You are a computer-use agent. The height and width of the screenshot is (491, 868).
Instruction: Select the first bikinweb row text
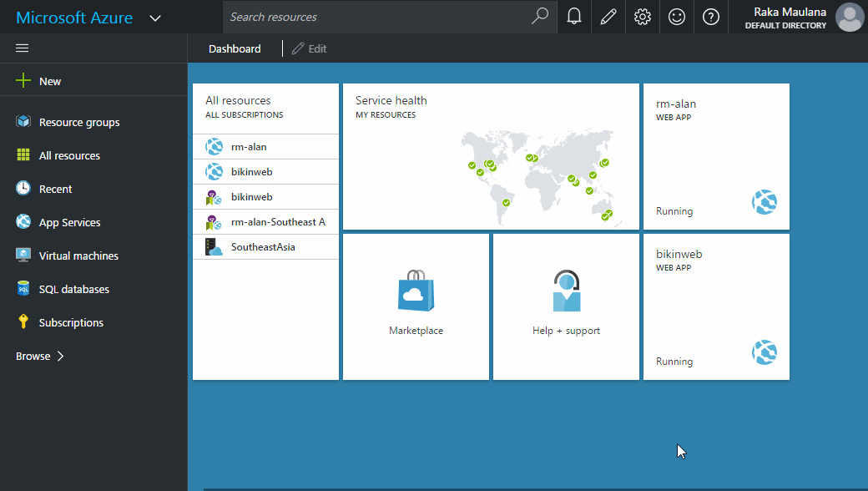click(252, 172)
